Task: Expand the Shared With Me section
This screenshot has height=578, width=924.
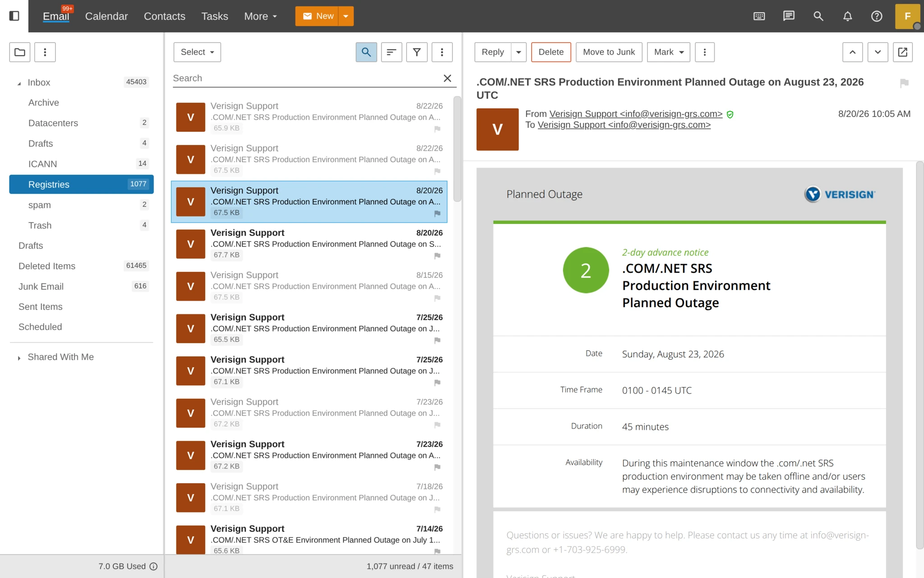Action: 19,358
